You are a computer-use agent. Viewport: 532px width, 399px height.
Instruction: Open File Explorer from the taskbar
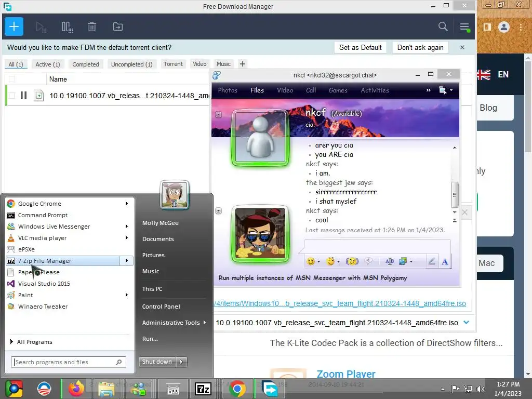pos(106,389)
